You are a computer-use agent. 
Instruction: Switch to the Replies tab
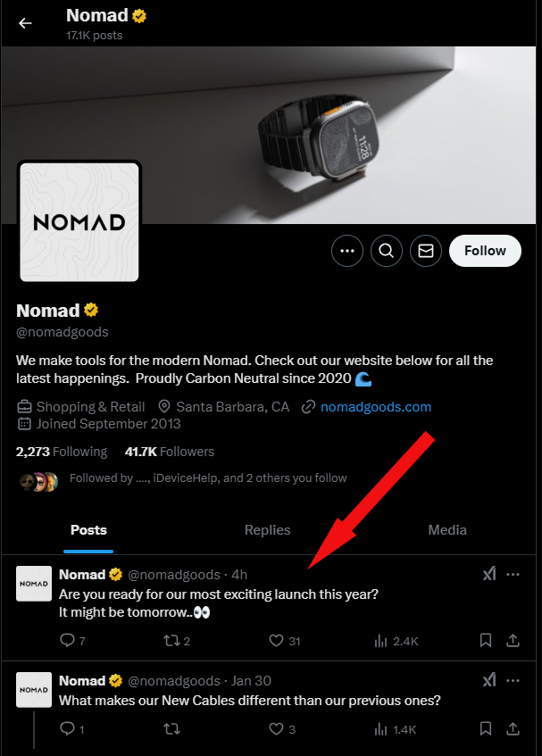click(x=268, y=529)
